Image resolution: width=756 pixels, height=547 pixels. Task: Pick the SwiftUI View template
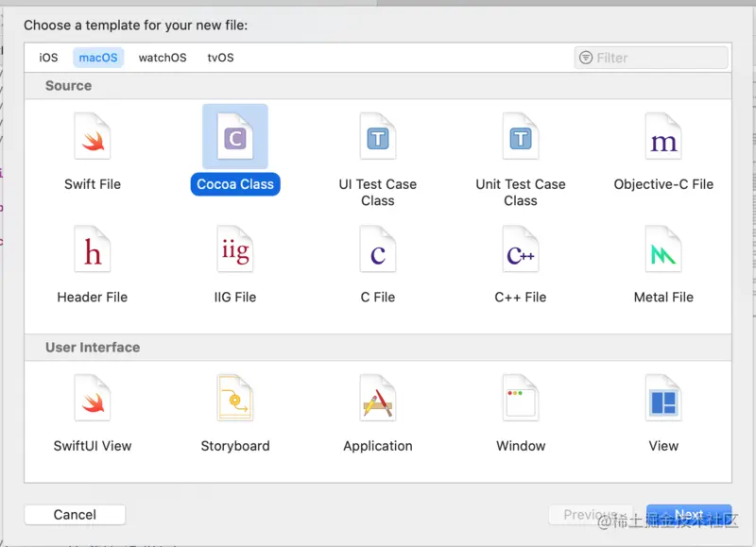click(93, 401)
